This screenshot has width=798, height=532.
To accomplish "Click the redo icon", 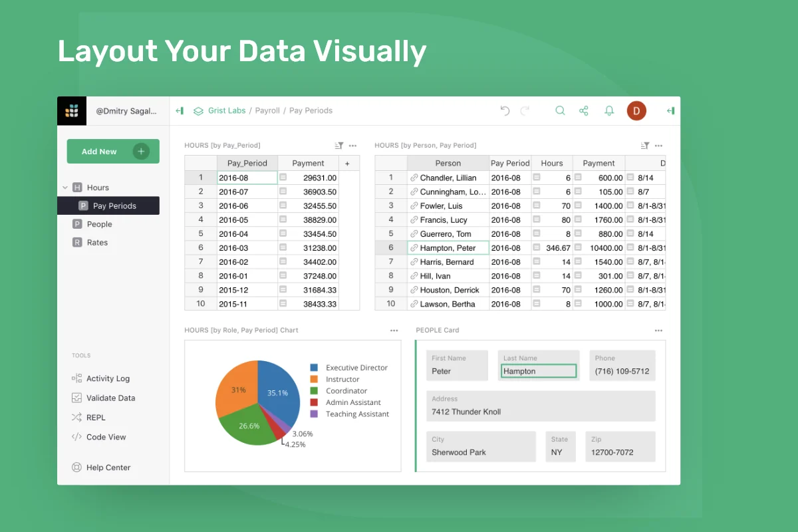I will (525, 111).
